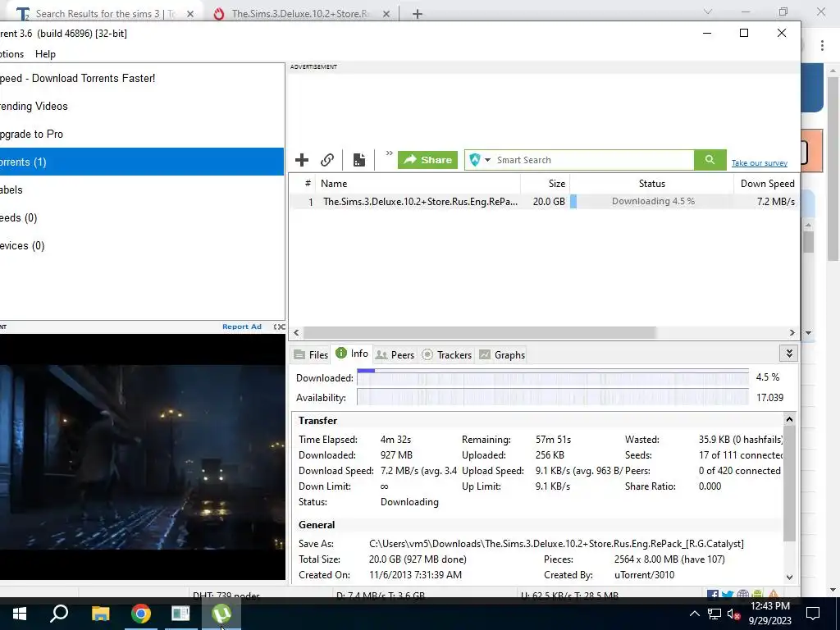Click the globe icon in status bar
The width and height of the screenshot is (840, 630).
point(742,595)
